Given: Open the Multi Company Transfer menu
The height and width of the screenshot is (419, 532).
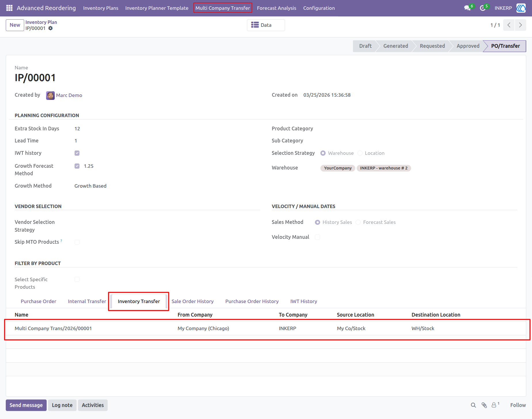Looking at the screenshot, I should [223, 8].
